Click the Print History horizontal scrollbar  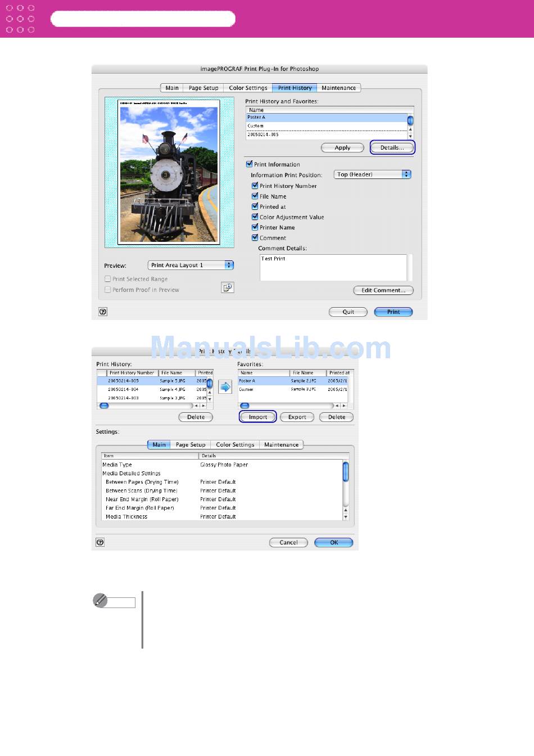point(146,406)
